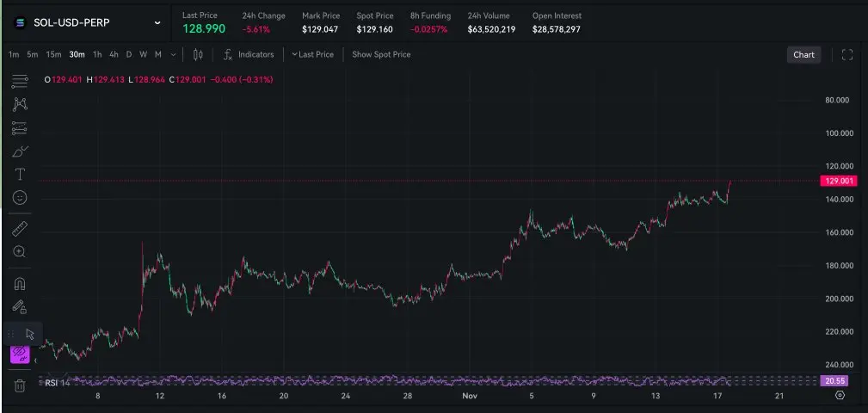Click the O129.401 open value

pyautogui.click(x=63, y=80)
